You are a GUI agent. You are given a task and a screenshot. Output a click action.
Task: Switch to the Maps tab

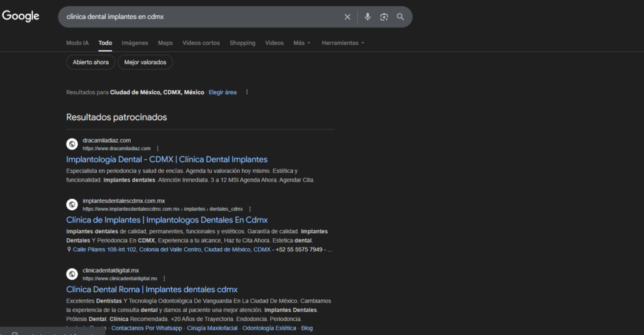[165, 43]
